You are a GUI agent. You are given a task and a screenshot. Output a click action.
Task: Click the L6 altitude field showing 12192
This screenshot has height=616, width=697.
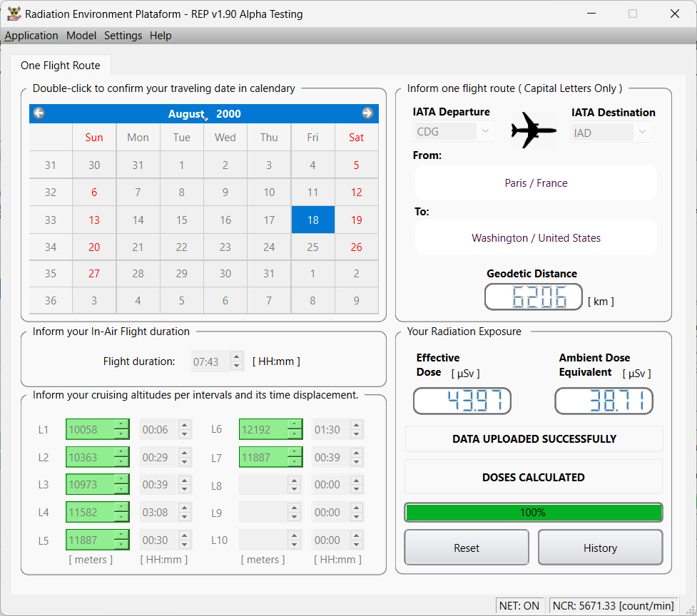pyautogui.click(x=263, y=429)
